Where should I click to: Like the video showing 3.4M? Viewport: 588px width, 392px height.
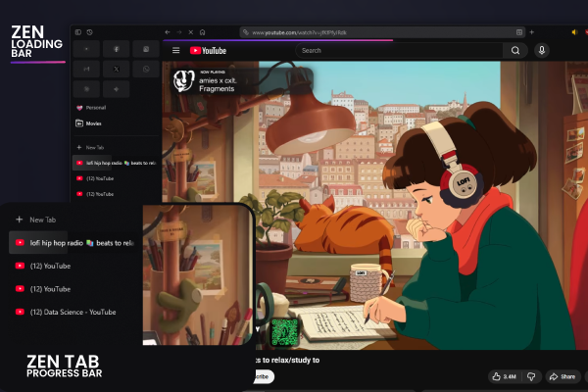(x=505, y=376)
